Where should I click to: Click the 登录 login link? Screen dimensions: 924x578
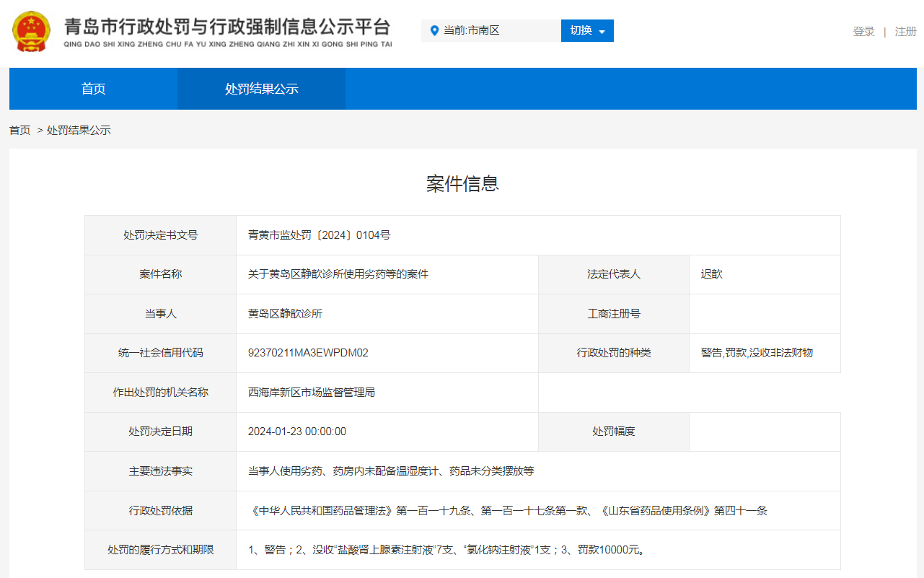point(863,32)
